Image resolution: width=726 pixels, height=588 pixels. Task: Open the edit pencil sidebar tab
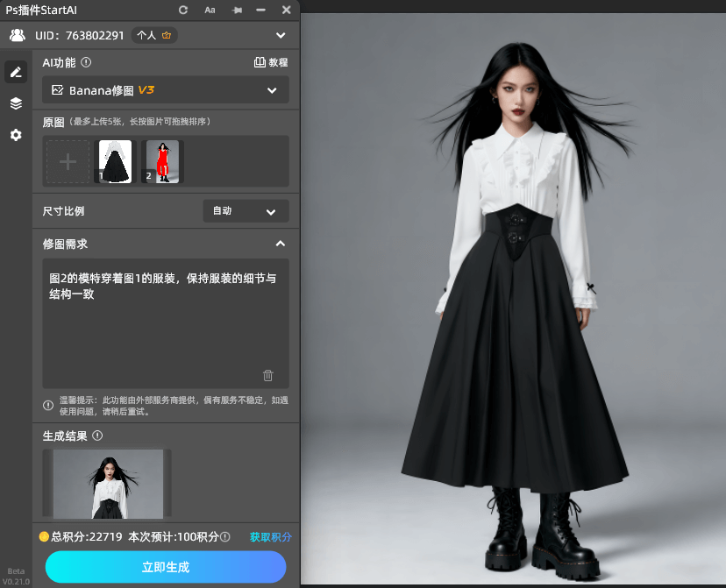pyautogui.click(x=16, y=72)
